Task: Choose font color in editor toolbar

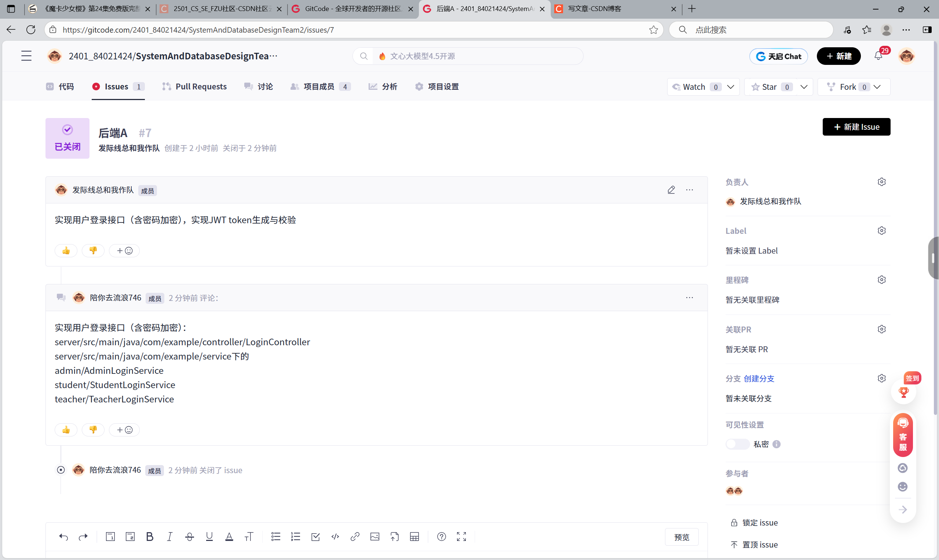Action: [229, 537]
